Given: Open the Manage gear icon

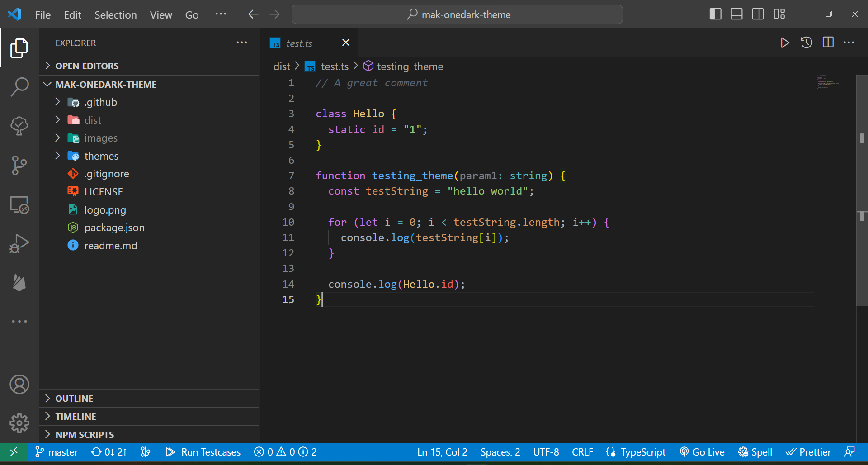Looking at the screenshot, I should pyautogui.click(x=19, y=423).
